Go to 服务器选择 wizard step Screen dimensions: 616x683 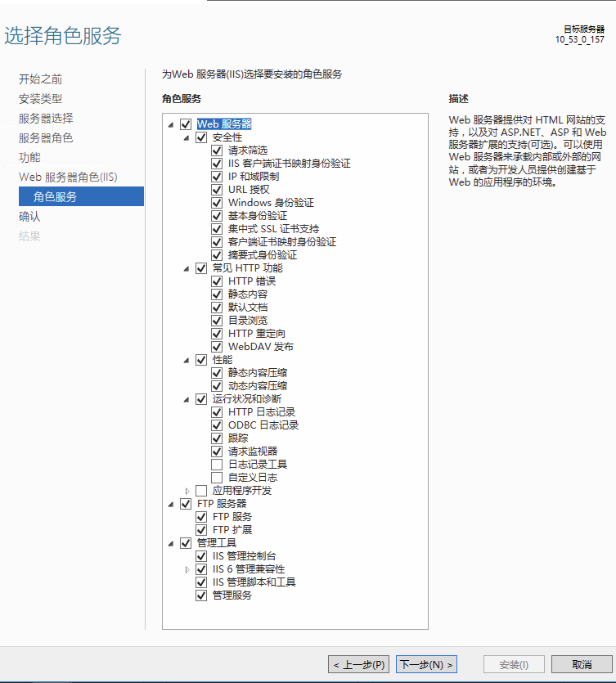coord(46,119)
